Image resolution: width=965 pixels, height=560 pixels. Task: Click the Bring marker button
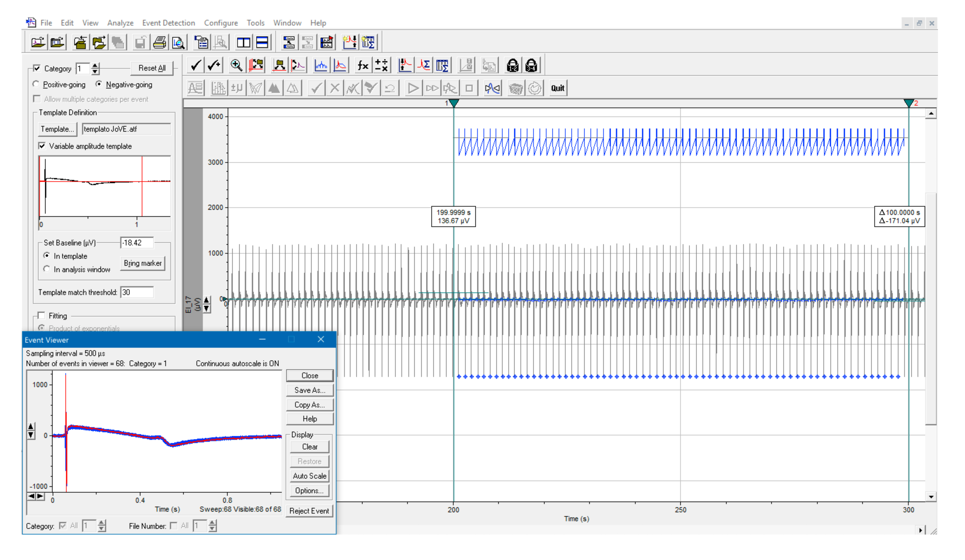142,263
